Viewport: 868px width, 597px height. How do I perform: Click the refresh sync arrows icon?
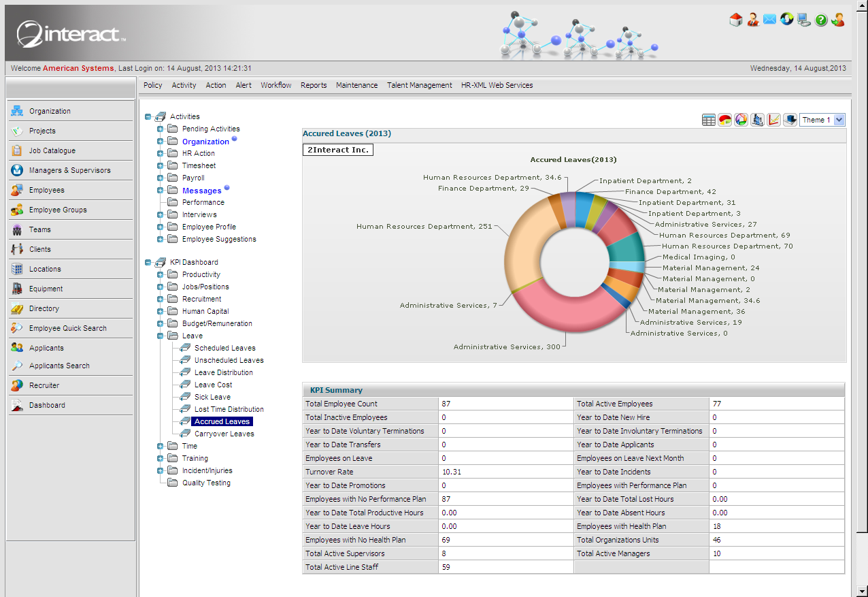tap(787, 20)
